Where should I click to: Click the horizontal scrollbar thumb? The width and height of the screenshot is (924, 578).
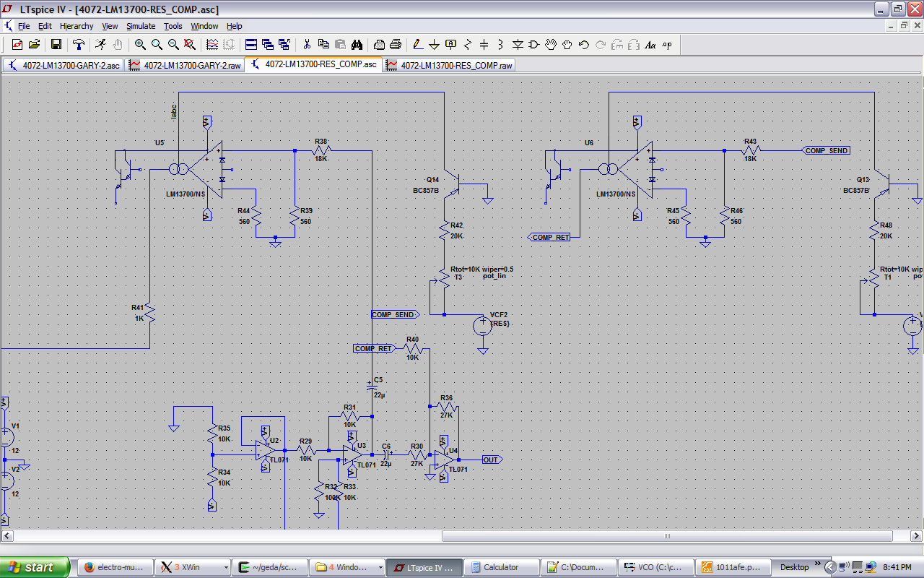click(667, 536)
